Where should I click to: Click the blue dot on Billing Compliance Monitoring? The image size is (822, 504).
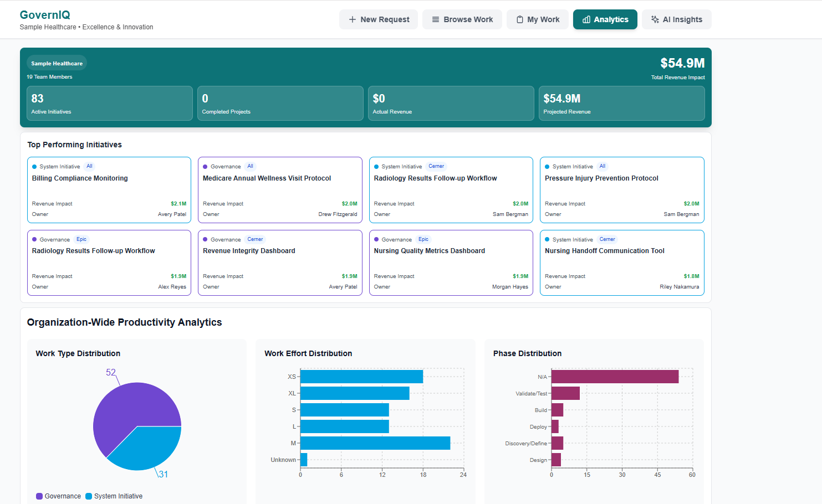[x=35, y=166]
